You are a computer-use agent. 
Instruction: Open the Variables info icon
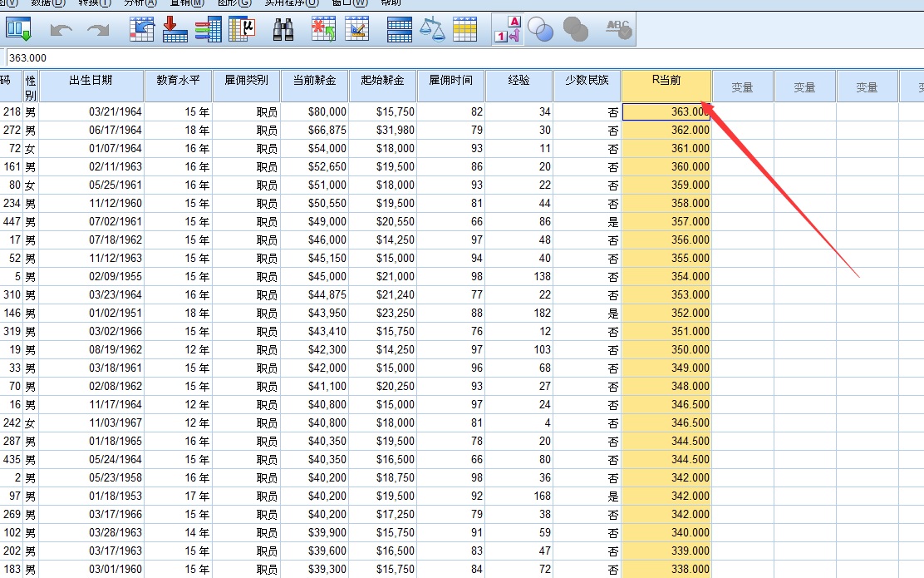click(208, 29)
